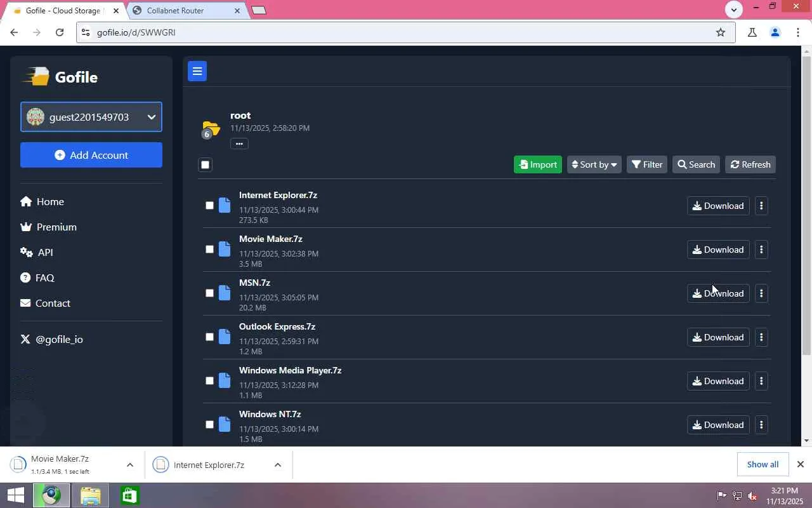Click the volume icon in the system tray

pyautogui.click(x=752, y=496)
